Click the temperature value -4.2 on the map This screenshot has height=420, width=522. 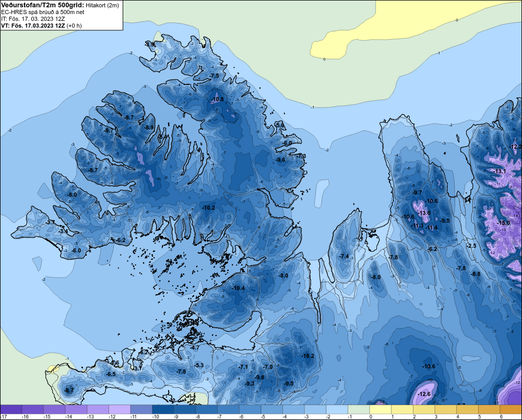(x=144, y=352)
